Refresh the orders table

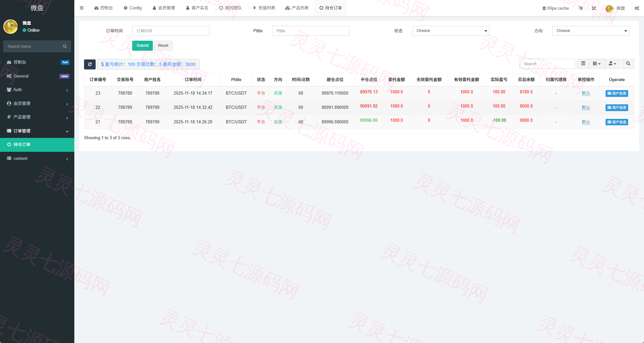coord(90,64)
